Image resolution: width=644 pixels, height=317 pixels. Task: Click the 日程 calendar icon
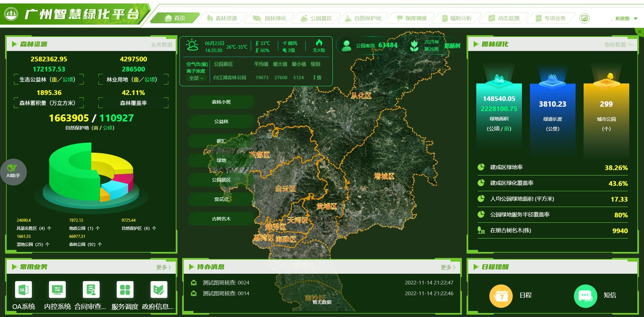pos(501,296)
